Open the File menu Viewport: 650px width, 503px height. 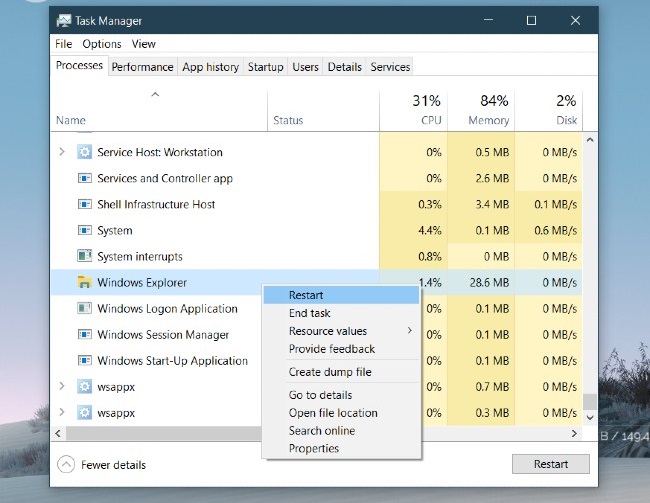click(x=63, y=44)
